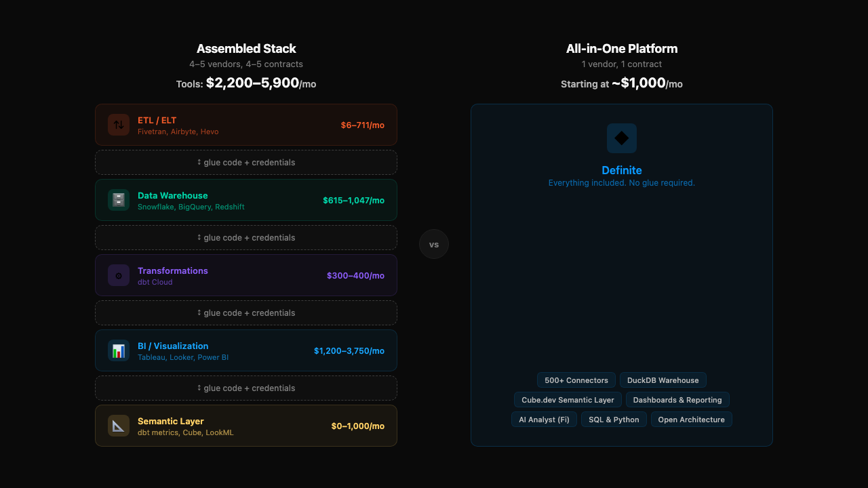Image resolution: width=868 pixels, height=488 pixels.
Task: Expand the glue code row below ETL / ELT
Action: (x=246, y=162)
